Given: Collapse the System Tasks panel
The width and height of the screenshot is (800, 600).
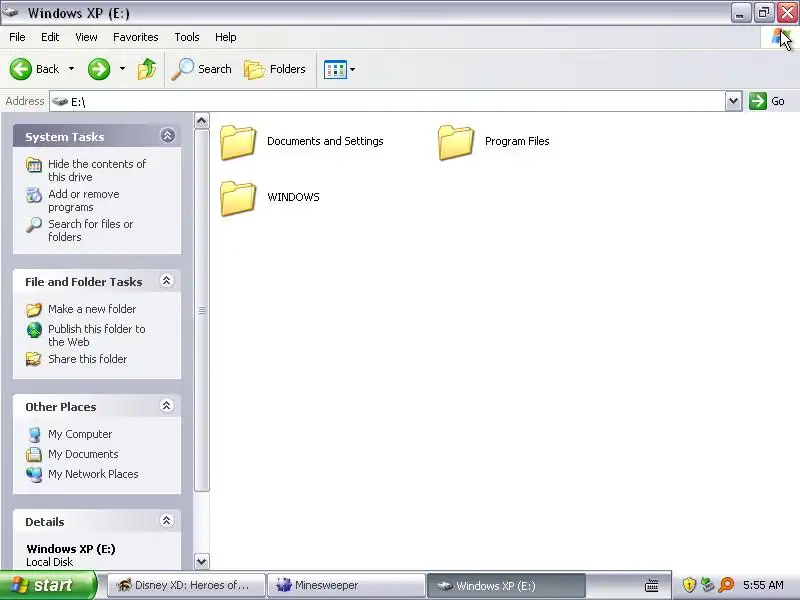Looking at the screenshot, I should coord(167,136).
